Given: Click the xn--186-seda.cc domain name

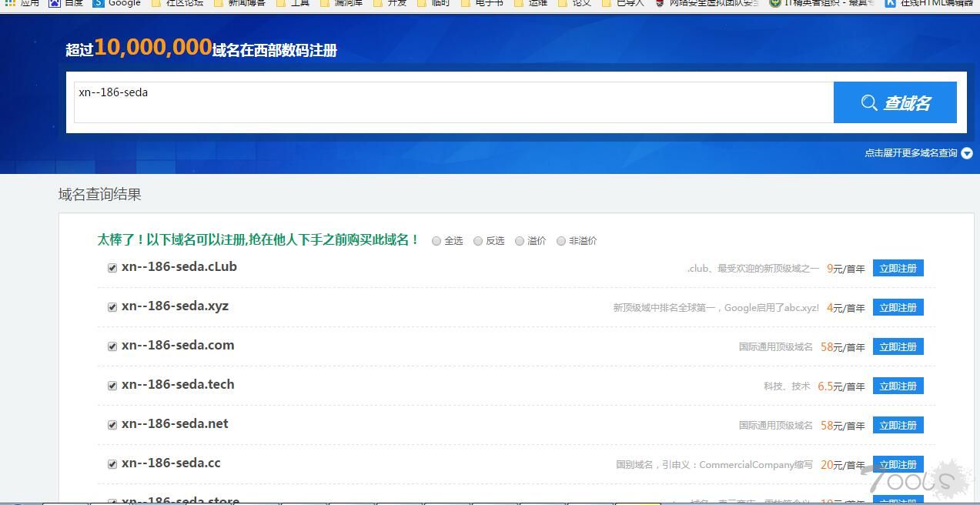Looking at the screenshot, I should (171, 463).
